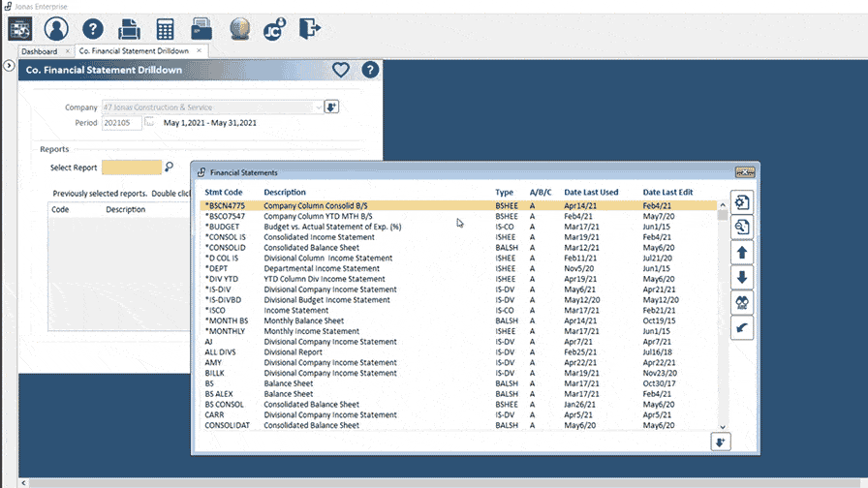Open the user profile icon

tap(56, 29)
